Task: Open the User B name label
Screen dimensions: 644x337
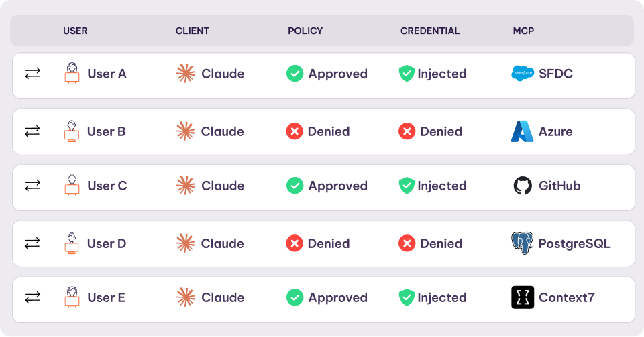Action: click(106, 131)
